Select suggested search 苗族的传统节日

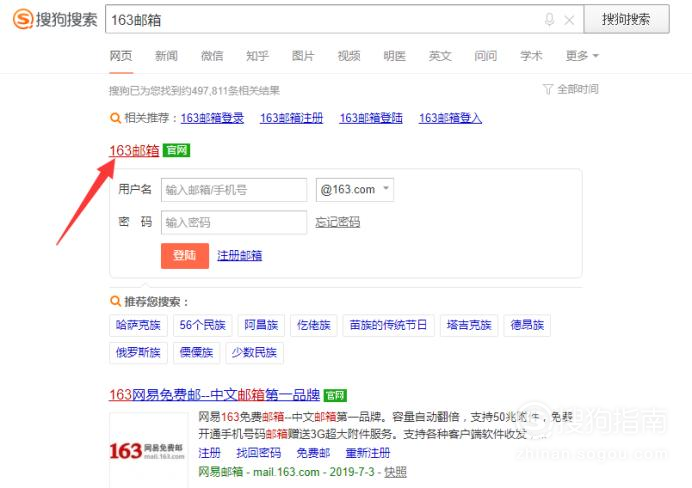(x=388, y=326)
